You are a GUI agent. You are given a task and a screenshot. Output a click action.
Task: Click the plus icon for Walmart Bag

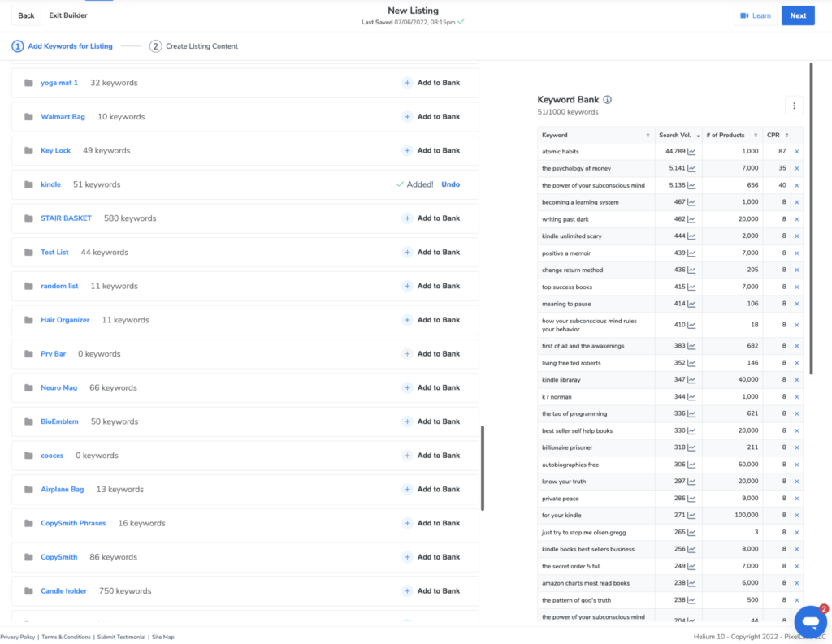tap(407, 117)
